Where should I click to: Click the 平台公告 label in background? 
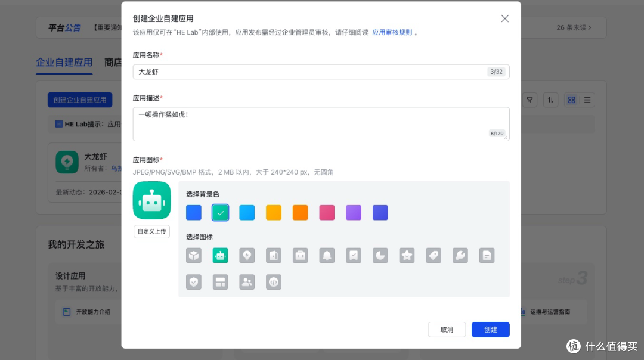(x=64, y=27)
